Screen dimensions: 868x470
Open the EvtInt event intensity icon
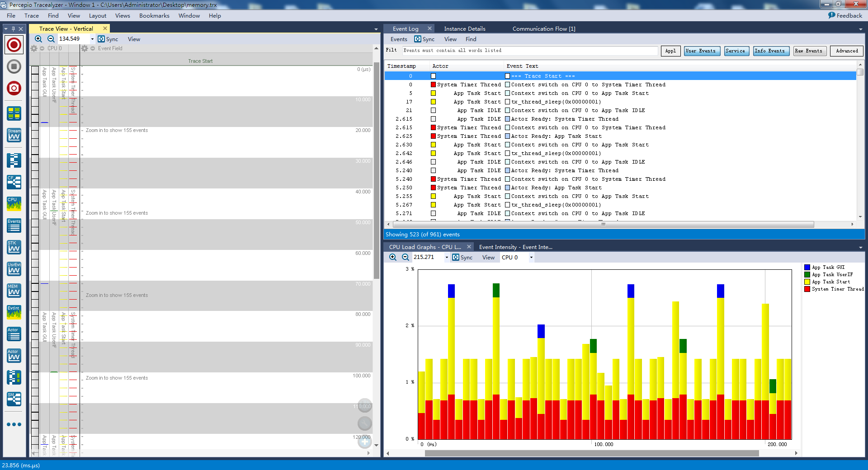(14, 312)
